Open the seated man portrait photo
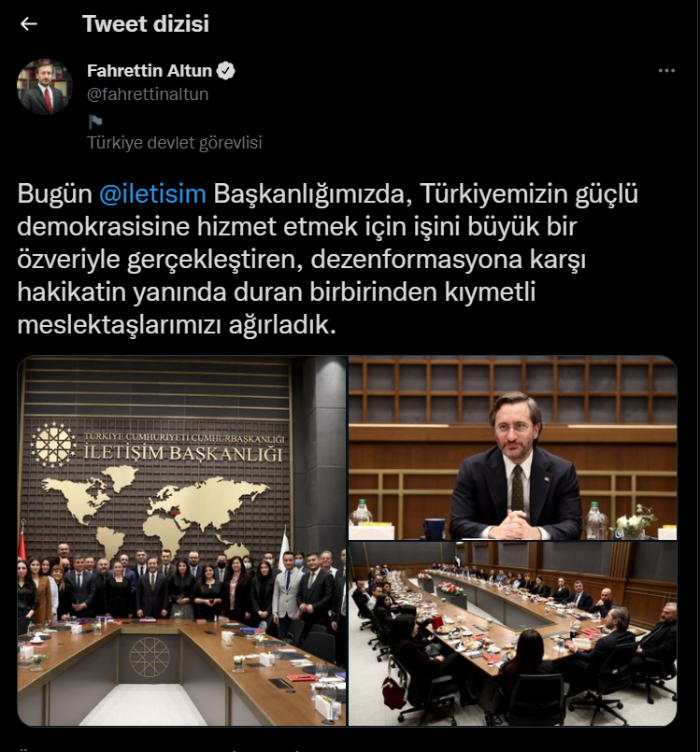Image resolution: width=700 pixels, height=752 pixels. coord(512,447)
